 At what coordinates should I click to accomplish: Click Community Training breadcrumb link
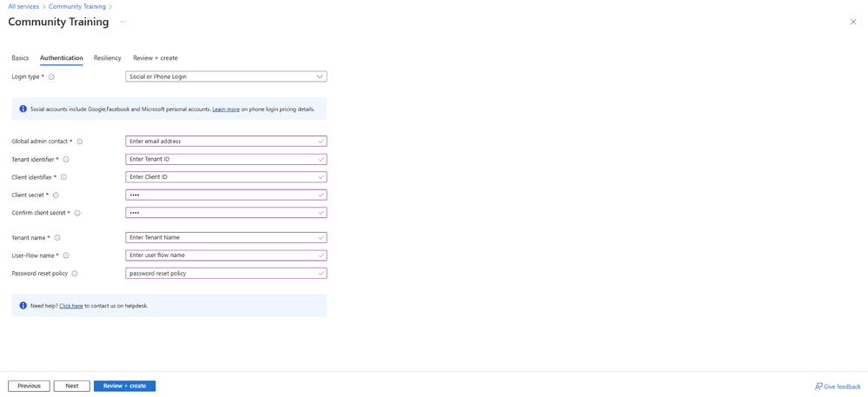pos(77,7)
